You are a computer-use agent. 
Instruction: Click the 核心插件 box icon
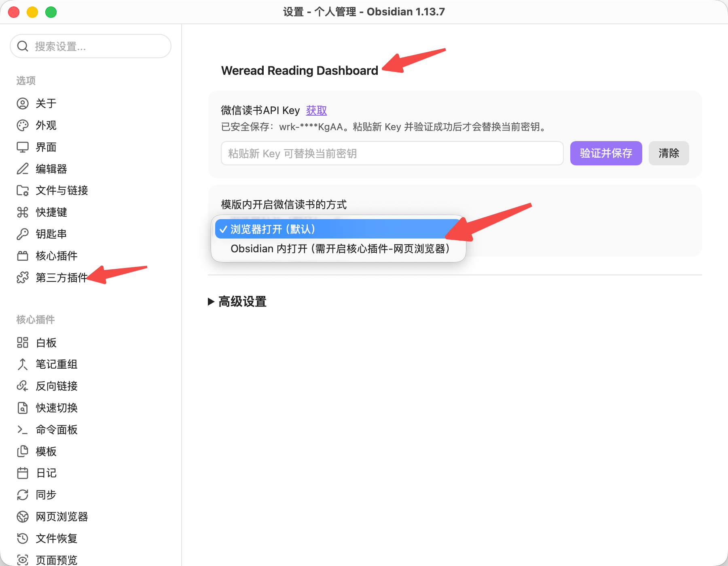tap(23, 256)
